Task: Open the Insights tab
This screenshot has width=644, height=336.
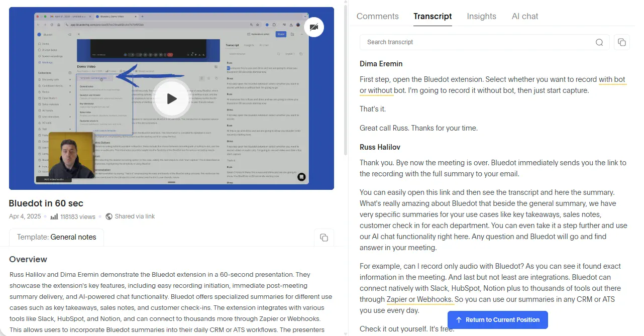Action: click(x=481, y=16)
